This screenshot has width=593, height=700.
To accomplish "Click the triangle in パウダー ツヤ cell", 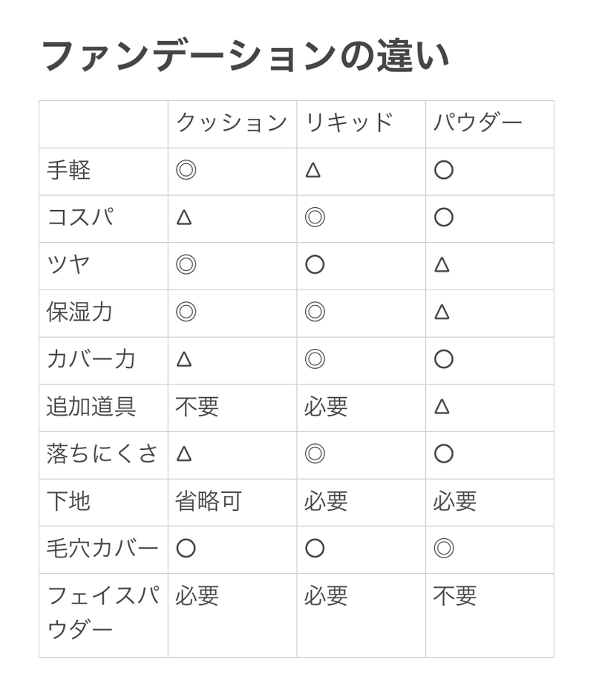I will tap(442, 264).
